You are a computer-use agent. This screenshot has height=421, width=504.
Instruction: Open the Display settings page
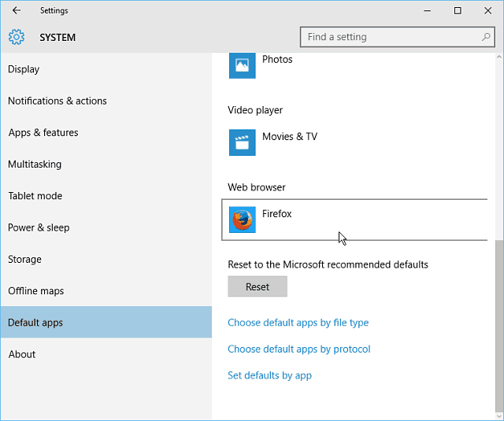pos(106,69)
